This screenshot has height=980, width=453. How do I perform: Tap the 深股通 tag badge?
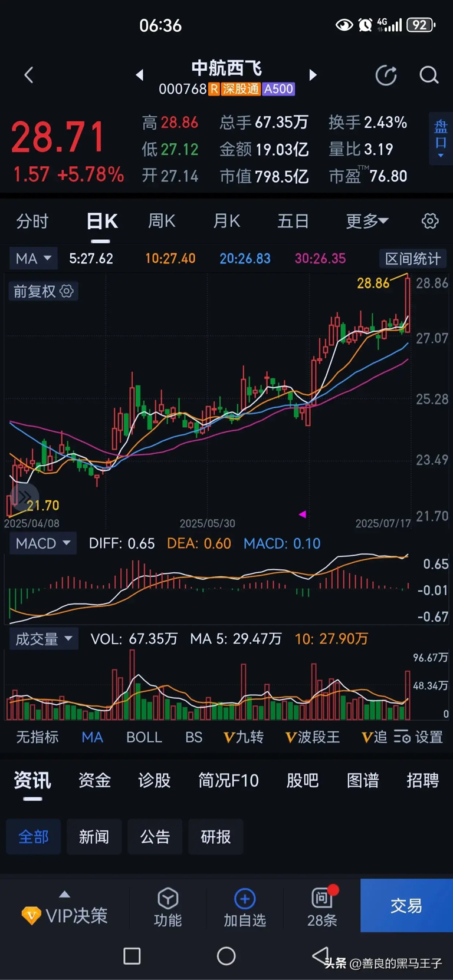point(241,89)
